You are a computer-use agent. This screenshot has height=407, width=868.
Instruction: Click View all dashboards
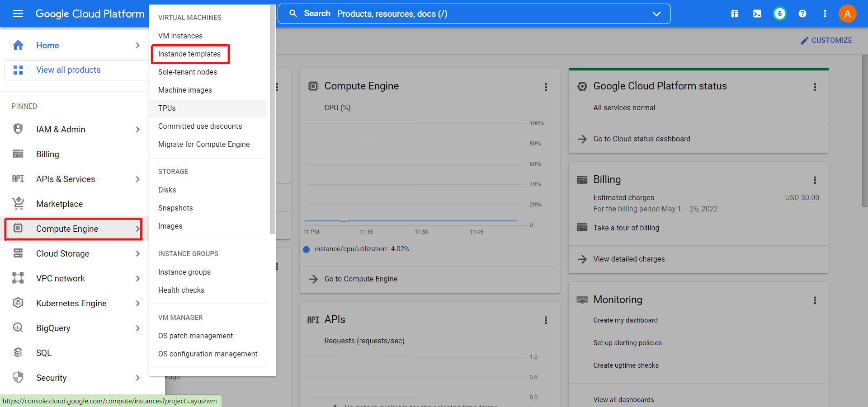coord(623,400)
